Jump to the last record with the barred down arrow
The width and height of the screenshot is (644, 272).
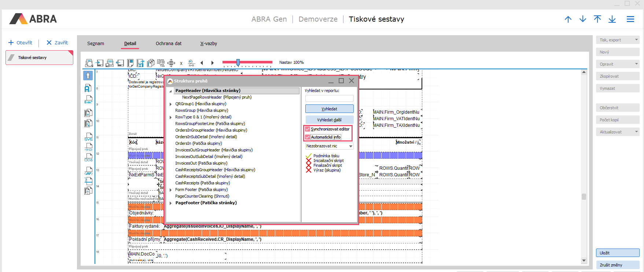click(x=612, y=19)
